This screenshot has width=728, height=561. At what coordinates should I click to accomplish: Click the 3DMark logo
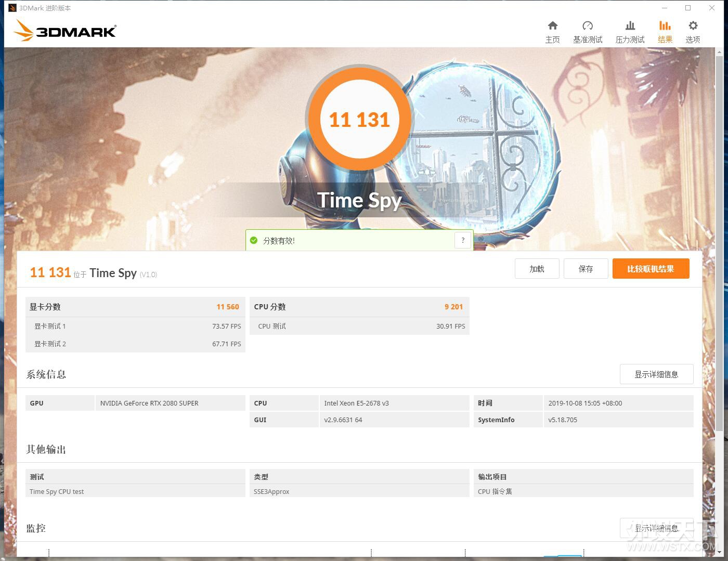tap(66, 31)
